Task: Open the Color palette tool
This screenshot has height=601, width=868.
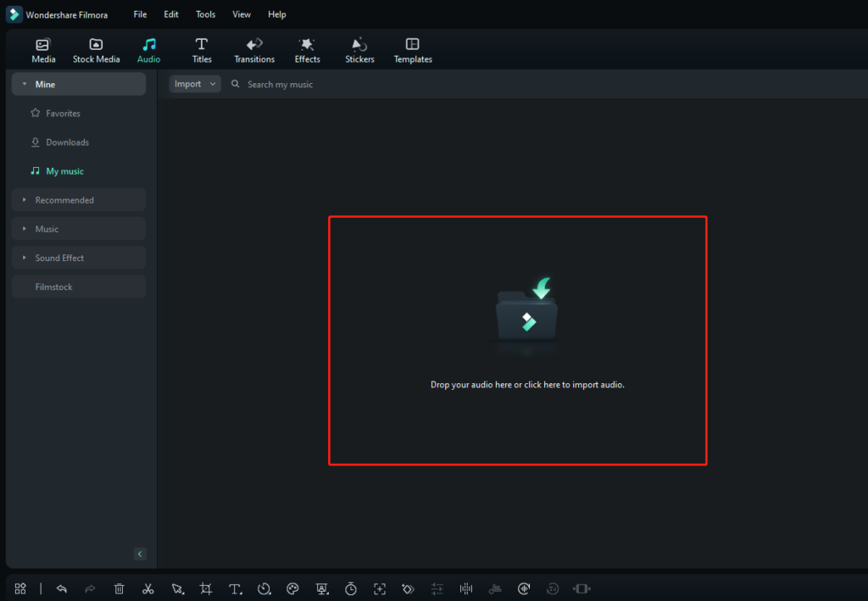Action: point(292,588)
